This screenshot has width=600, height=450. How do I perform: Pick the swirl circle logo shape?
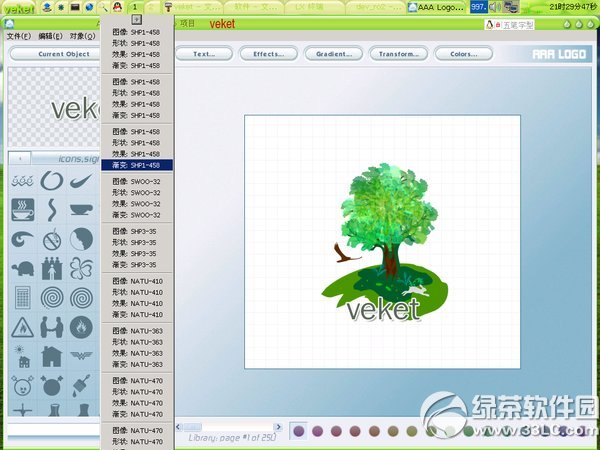coord(52,180)
